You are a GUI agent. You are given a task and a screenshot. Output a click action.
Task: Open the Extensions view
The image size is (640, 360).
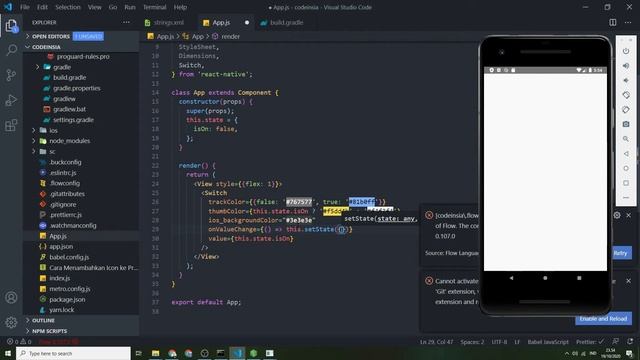click(11, 125)
